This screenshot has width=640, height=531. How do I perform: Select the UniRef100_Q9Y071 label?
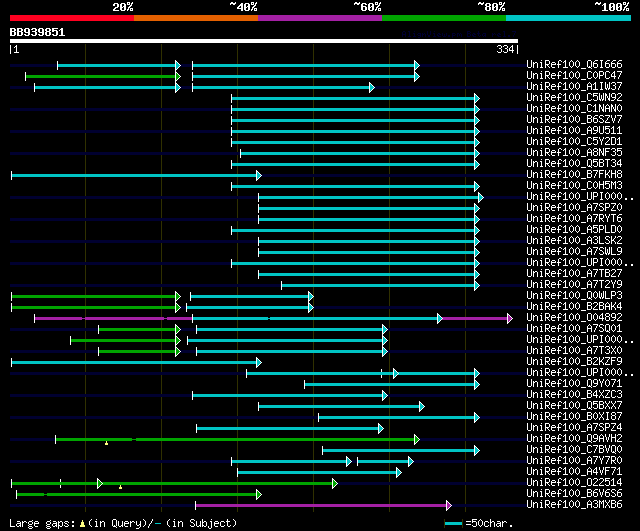(574, 384)
